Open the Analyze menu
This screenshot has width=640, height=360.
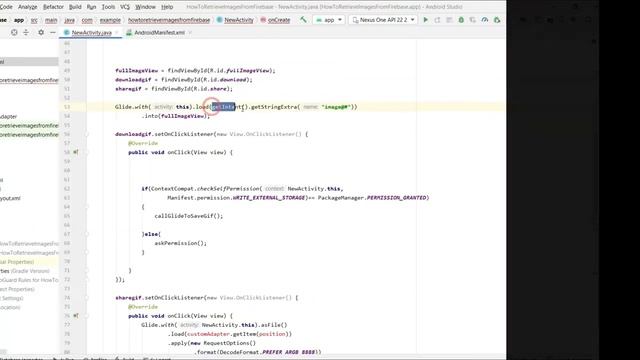coord(27,7)
